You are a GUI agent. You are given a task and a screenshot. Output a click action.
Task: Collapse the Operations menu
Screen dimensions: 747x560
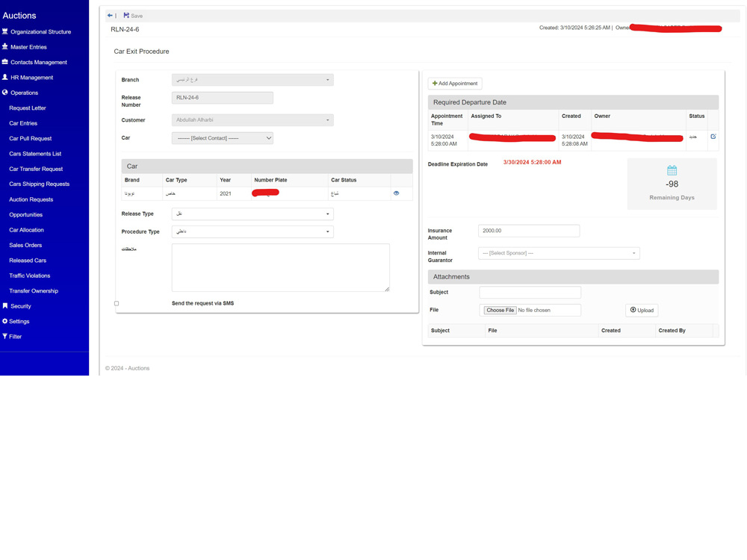tap(25, 93)
